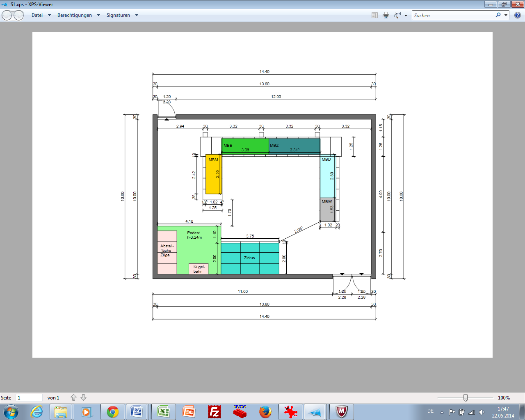Open the orange EC application in taskbar
Viewport: 525px width, 420px height.
(x=189, y=412)
